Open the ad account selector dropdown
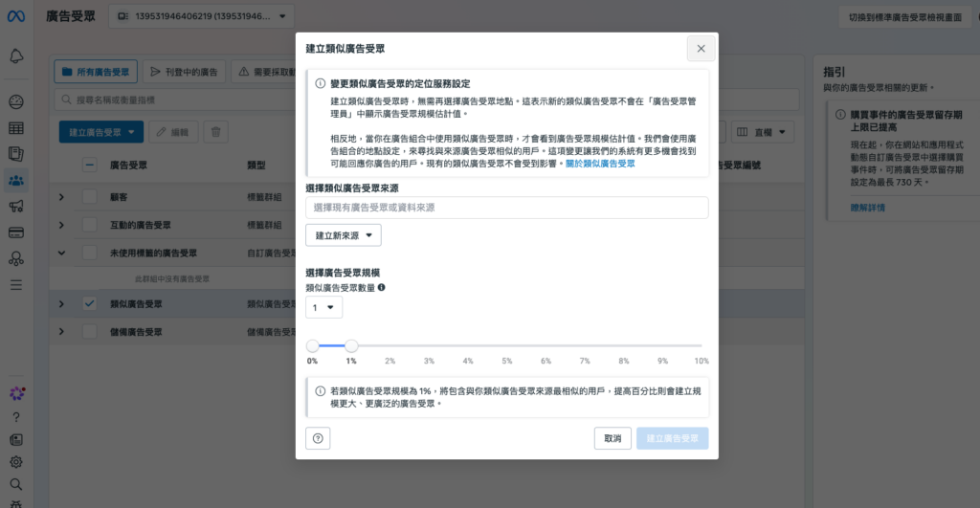The width and height of the screenshot is (980, 508). (x=201, y=16)
